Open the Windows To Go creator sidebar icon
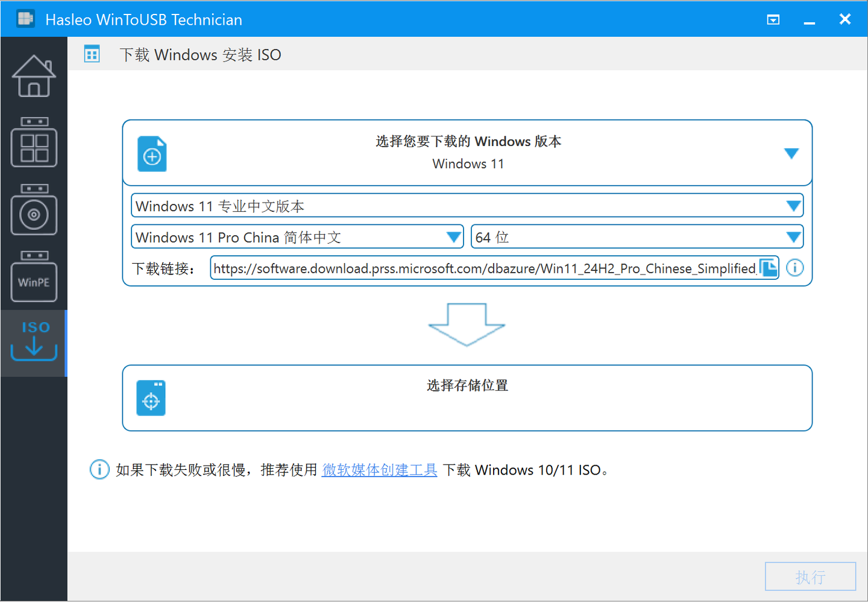Screen dimensions: 868x602 [34, 142]
